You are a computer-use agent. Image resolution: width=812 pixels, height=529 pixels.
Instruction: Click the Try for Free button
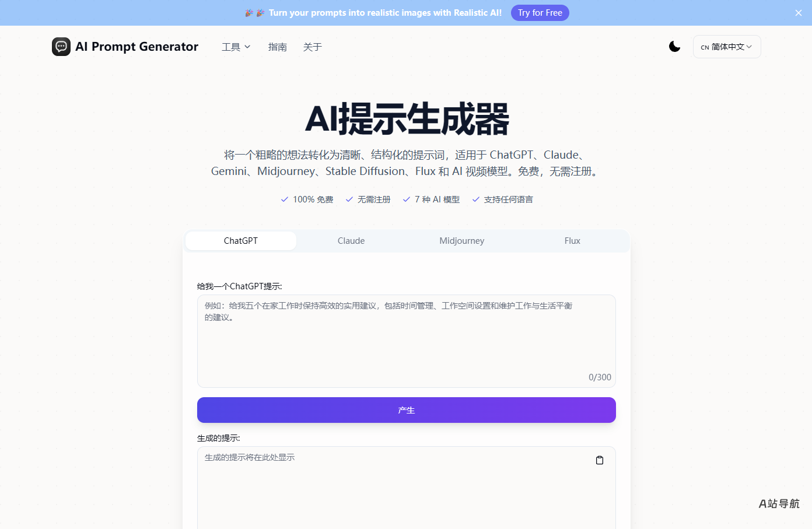coord(540,13)
